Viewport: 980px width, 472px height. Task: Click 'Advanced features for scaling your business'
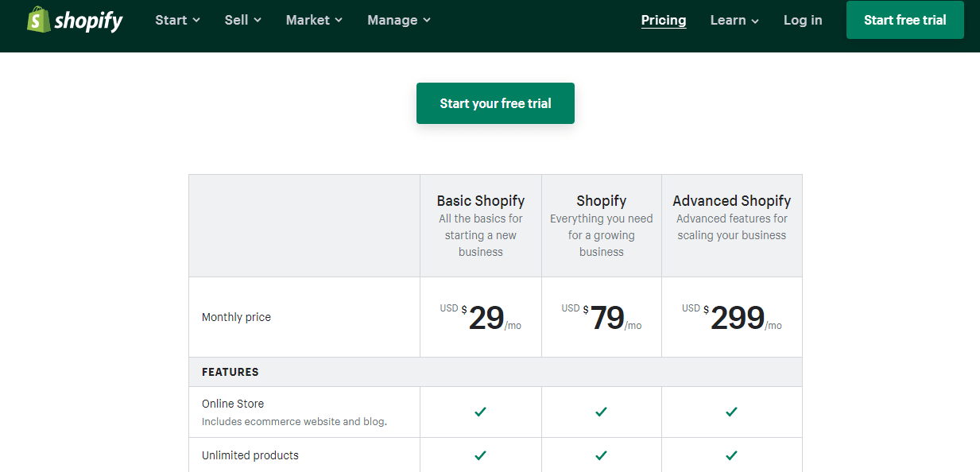(x=732, y=227)
